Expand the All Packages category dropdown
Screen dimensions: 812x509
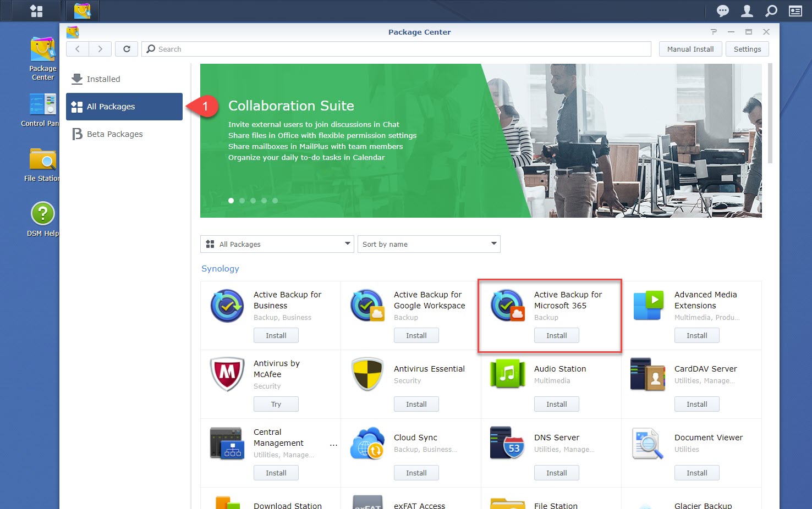click(277, 244)
